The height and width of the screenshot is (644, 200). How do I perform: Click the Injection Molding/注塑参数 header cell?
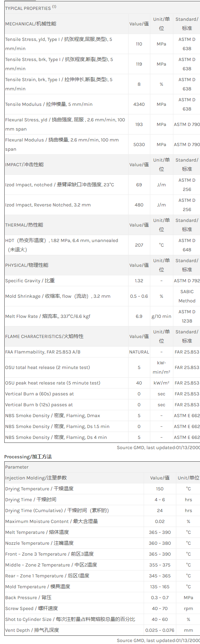pos(36,478)
